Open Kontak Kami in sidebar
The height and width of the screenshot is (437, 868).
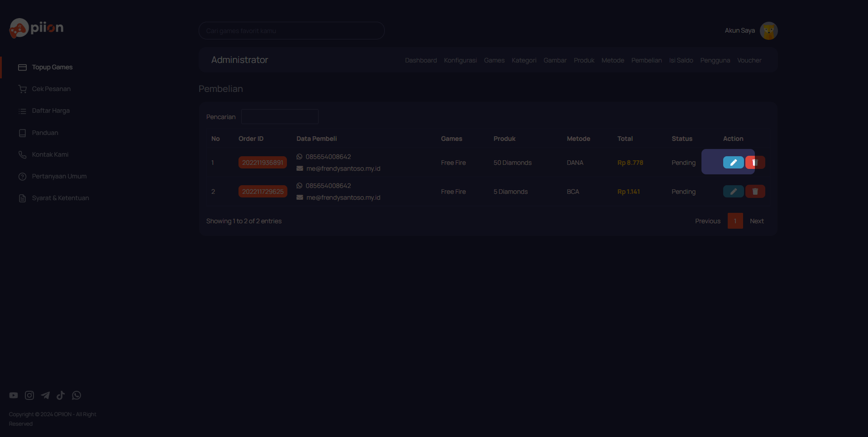coord(50,154)
